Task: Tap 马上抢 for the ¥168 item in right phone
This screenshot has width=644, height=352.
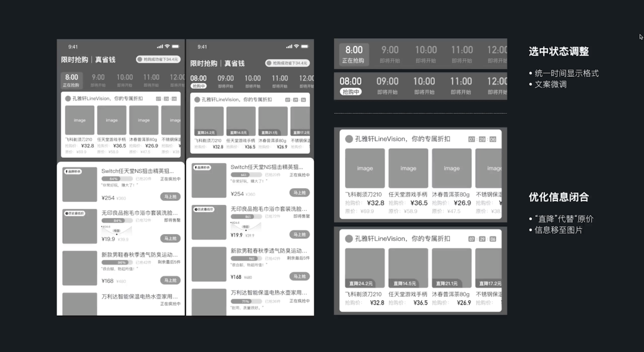Action: coord(300,276)
